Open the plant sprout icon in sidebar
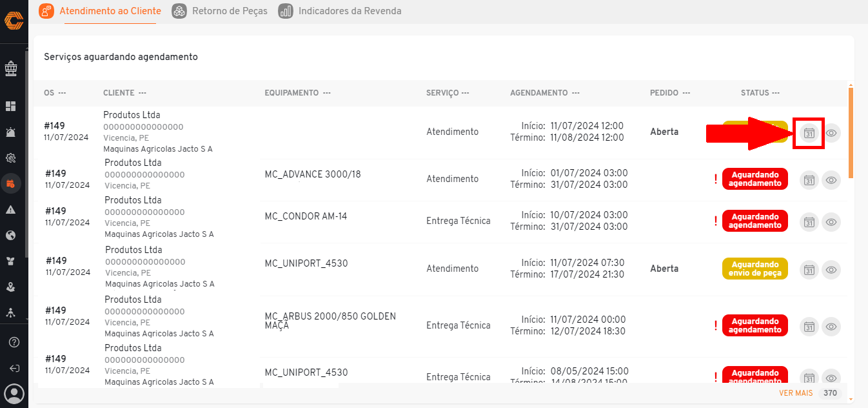 (x=11, y=261)
